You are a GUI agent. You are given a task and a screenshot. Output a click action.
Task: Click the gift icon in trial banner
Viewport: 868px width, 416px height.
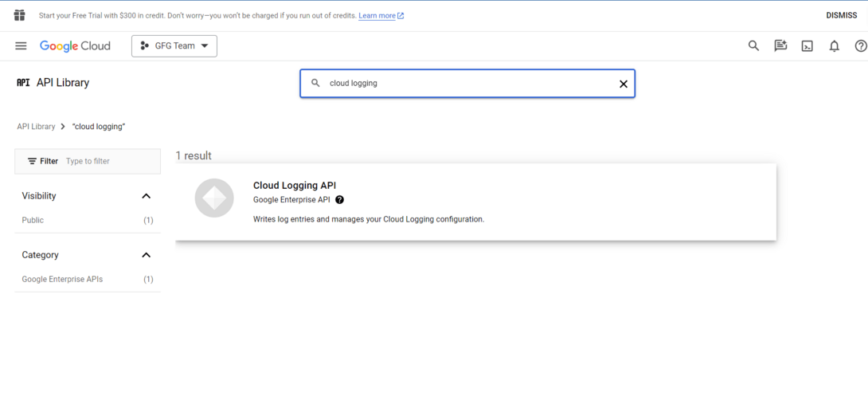(20, 15)
